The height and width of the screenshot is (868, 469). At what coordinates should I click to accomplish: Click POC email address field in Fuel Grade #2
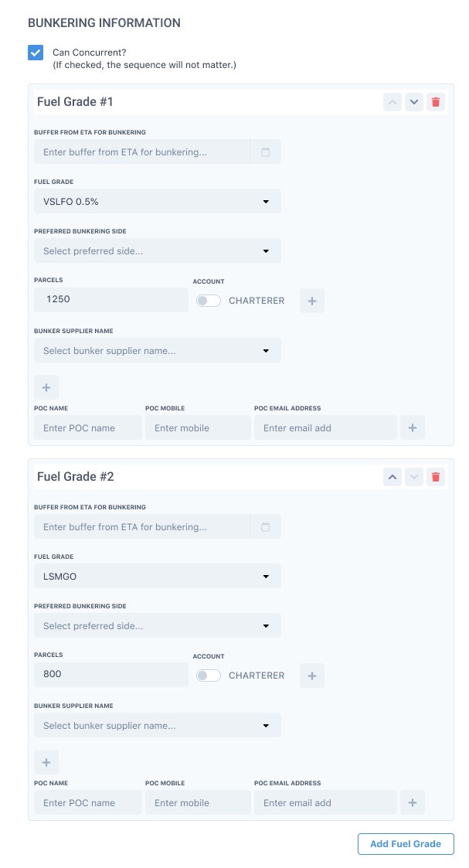(325, 803)
